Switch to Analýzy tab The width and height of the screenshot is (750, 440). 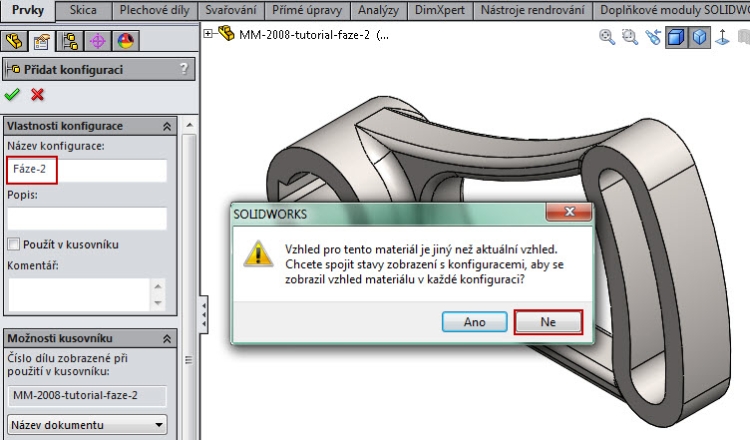378,10
